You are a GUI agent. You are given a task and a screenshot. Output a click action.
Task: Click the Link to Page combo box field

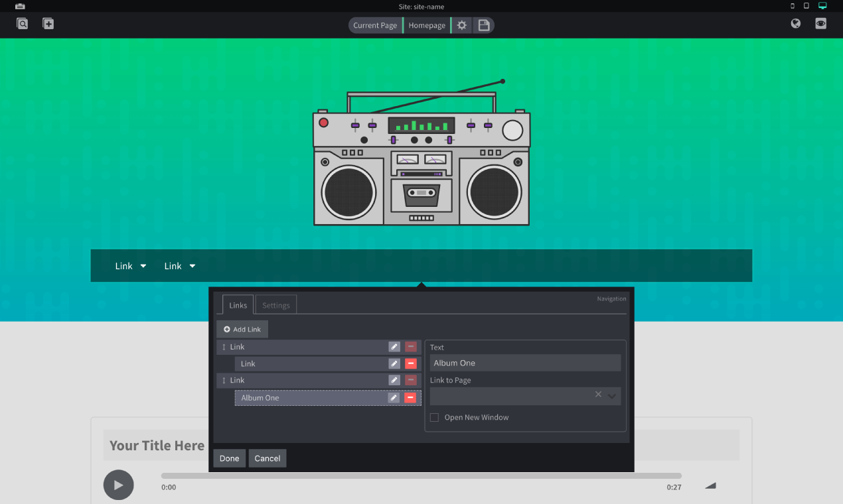[x=526, y=396]
